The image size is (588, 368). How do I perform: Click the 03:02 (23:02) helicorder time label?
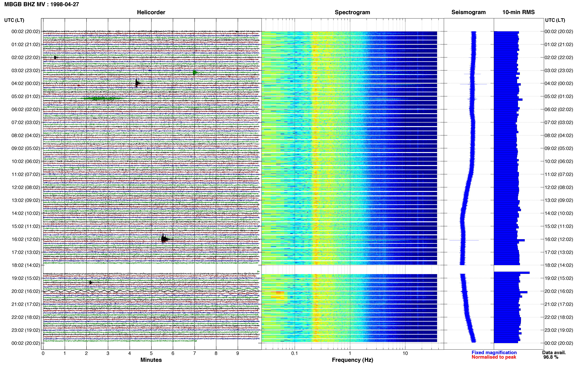click(x=26, y=70)
